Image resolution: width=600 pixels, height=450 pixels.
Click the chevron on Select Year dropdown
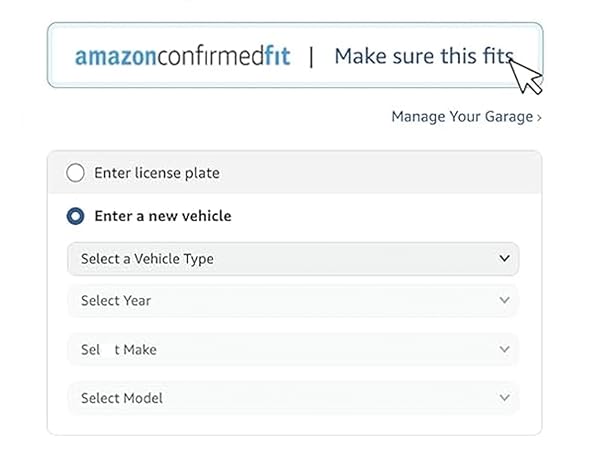tap(504, 300)
